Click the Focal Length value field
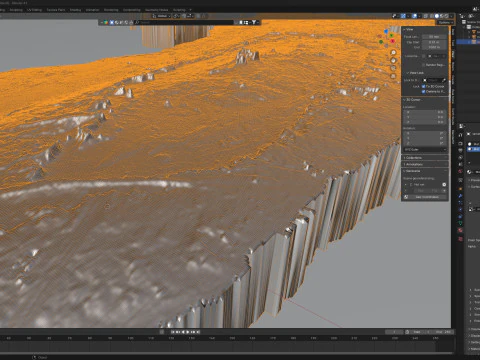Screen dimensions: 480x360 pyautogui.click(x=434, y=37)
